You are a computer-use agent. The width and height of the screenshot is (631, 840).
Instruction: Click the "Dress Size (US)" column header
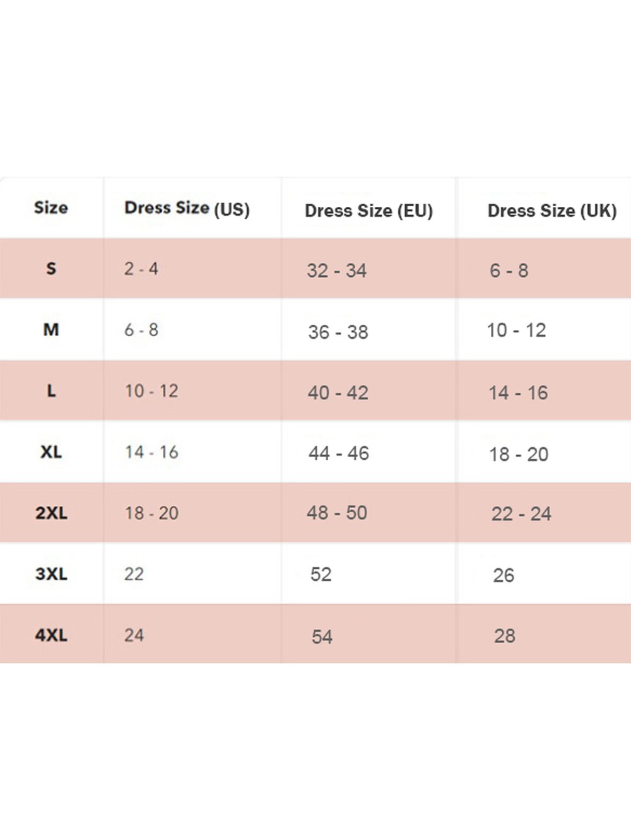click(x=187, y=208)
